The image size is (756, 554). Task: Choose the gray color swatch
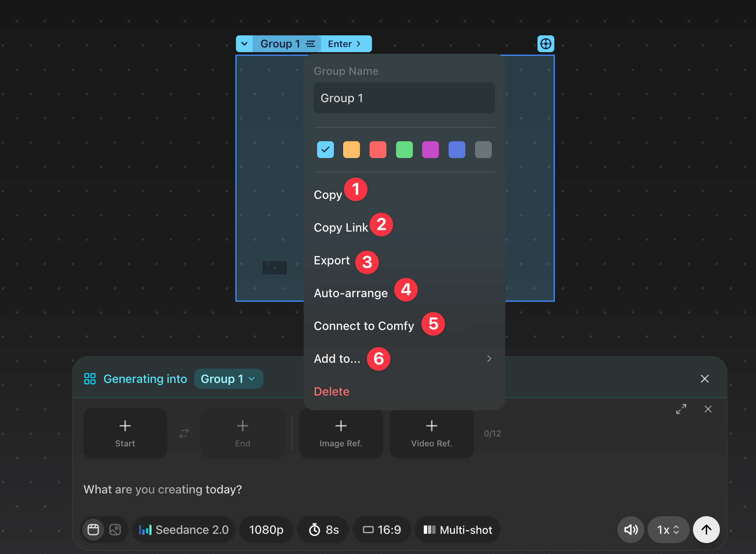(x=483, y=150)
